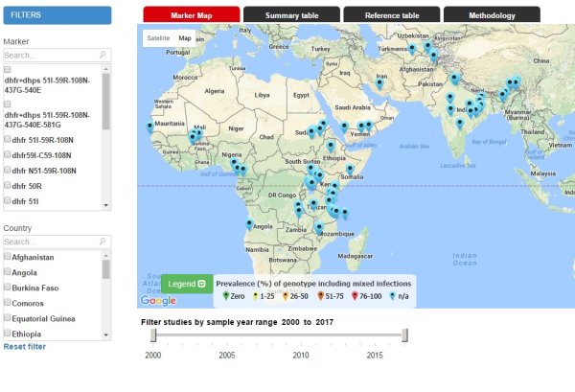Click the Google logo on the map
575x392 pixels.
point(158,301)
